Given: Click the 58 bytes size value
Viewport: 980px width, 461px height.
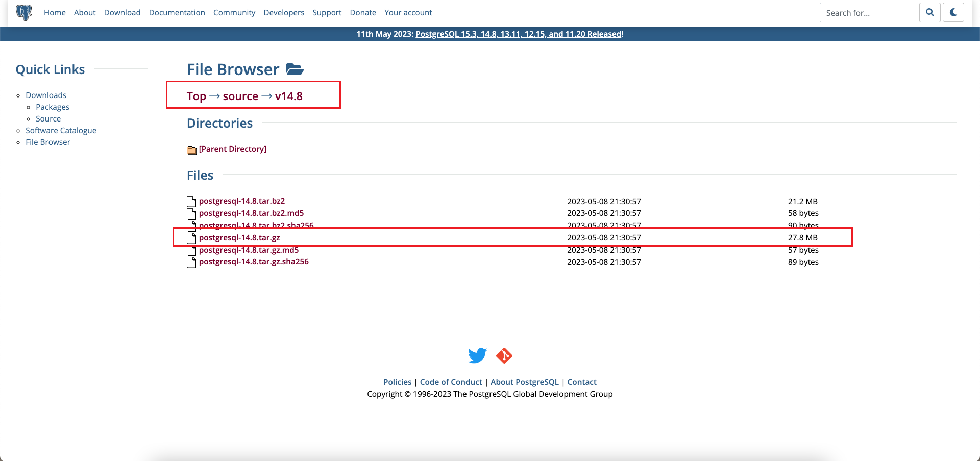Looking at the screenshot, I should (x=803, y=213).
